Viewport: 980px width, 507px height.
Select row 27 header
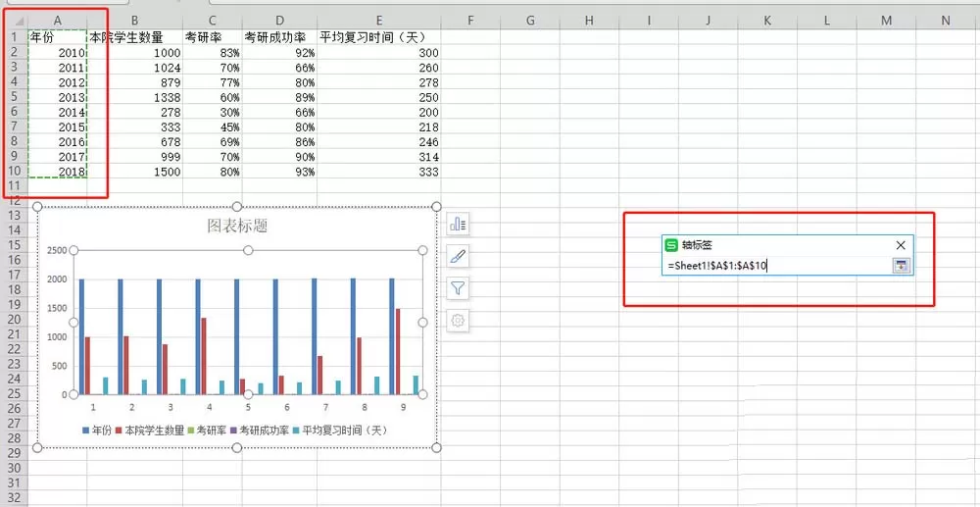click(14, 424)
